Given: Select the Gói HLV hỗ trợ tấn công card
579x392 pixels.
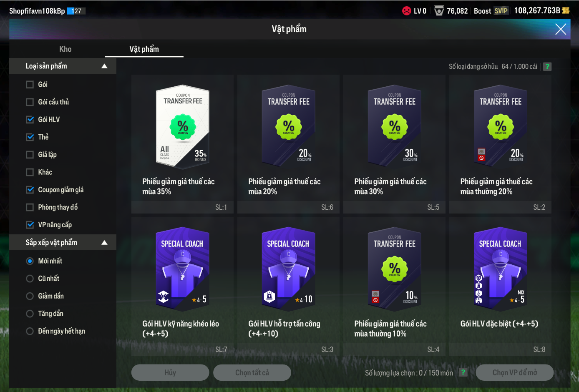Looking at the screenshot, I should click(x=289, y=286).
